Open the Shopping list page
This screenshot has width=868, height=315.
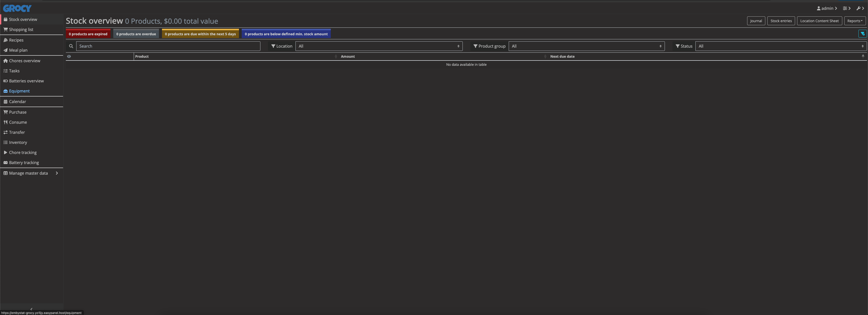click(x=21, y=29)
